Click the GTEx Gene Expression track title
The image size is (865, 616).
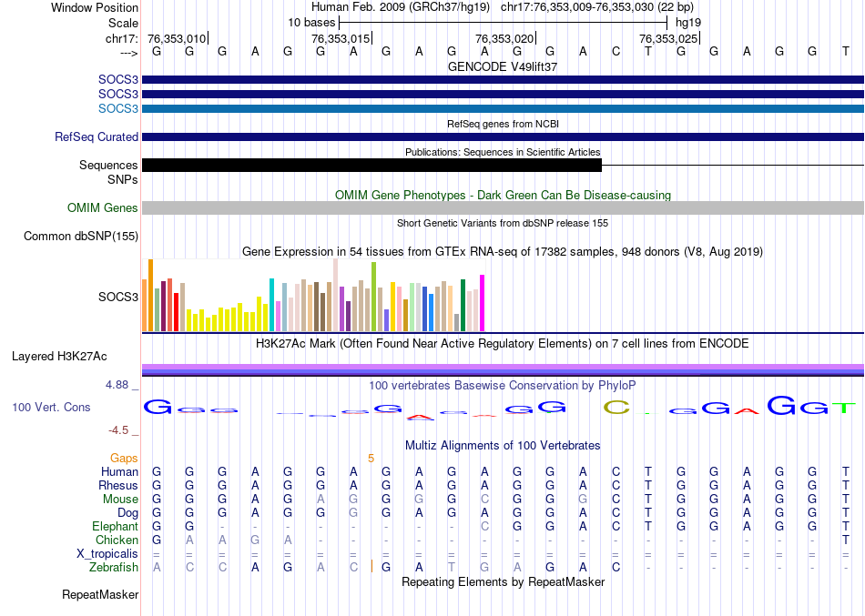coord(503,251)
